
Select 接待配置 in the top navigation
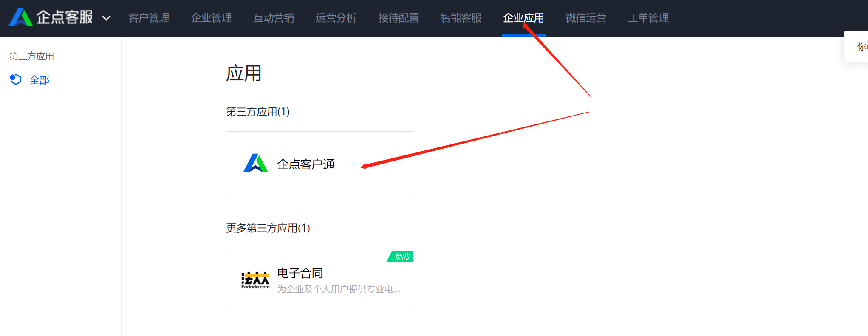(x=399, y=18)
